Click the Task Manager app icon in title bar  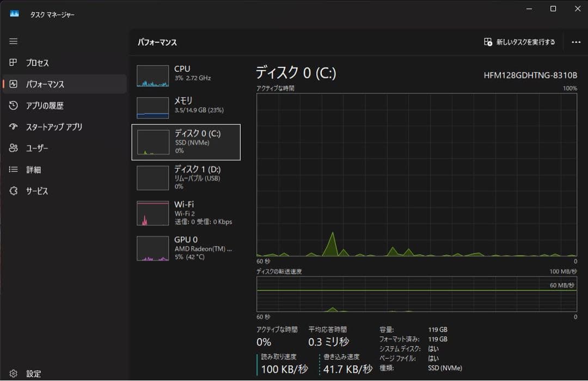[14, 14]
